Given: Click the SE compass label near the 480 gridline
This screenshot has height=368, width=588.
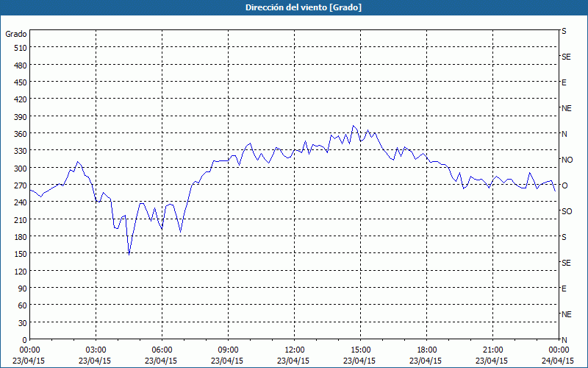Looking at the screenshot, I should tap(566, 57).
